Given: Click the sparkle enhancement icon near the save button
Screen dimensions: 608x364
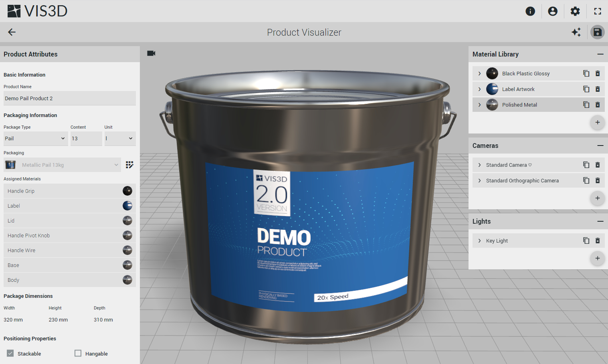Looking at the screenshot, I should pyautogui.click(x=576, y=32).
